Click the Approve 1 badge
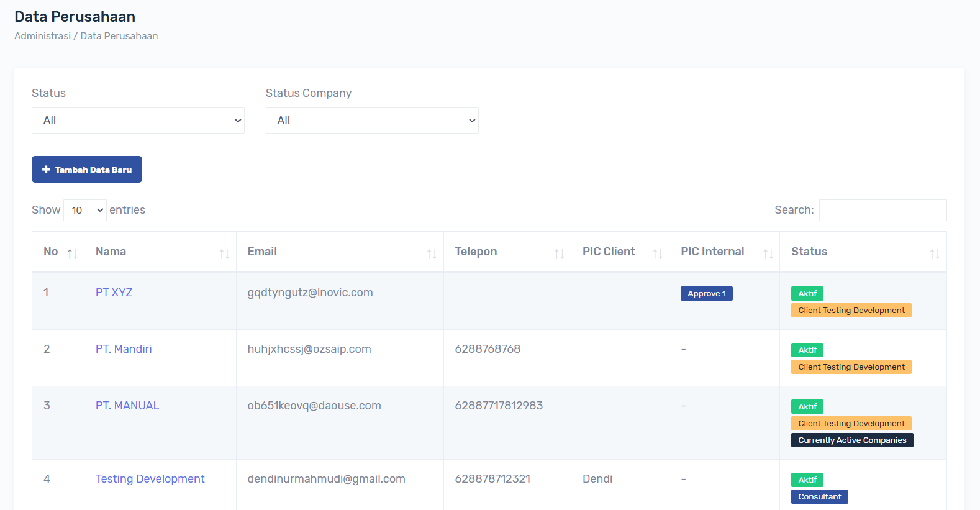This screenshot has width=980, height=510. (x=706, y=294)
